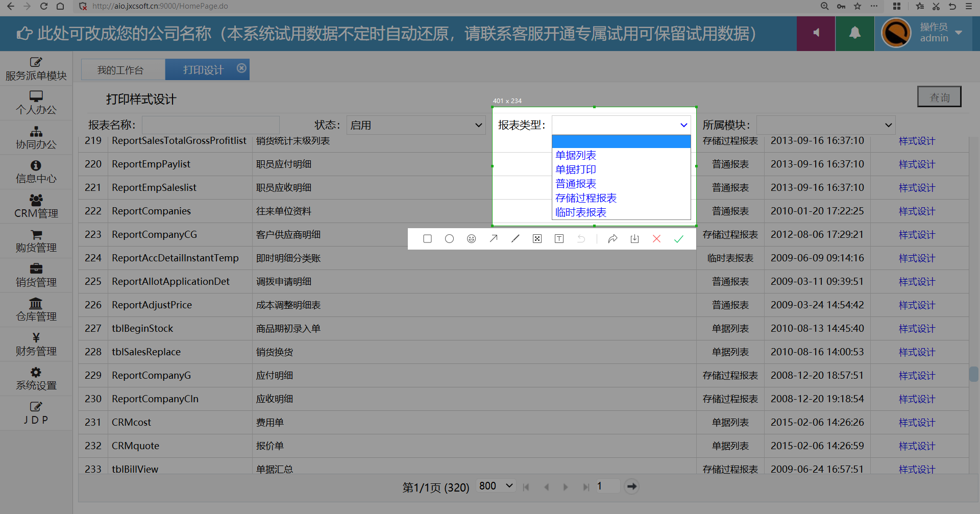This screenshot has height=514, width=980.
Task: Open 样式设计 for ReportCompanies
Action: [917, 211]
